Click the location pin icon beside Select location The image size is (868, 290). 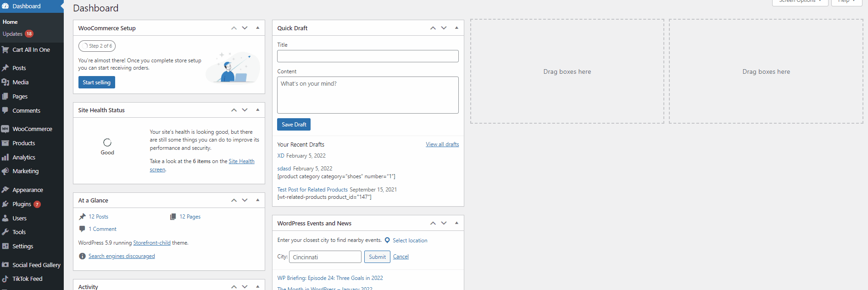[387, 240]
